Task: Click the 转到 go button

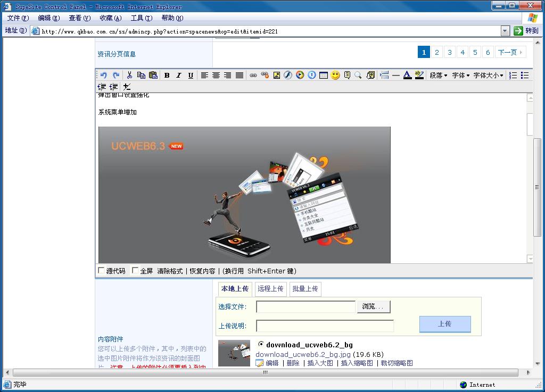Action: pos(526,31)
